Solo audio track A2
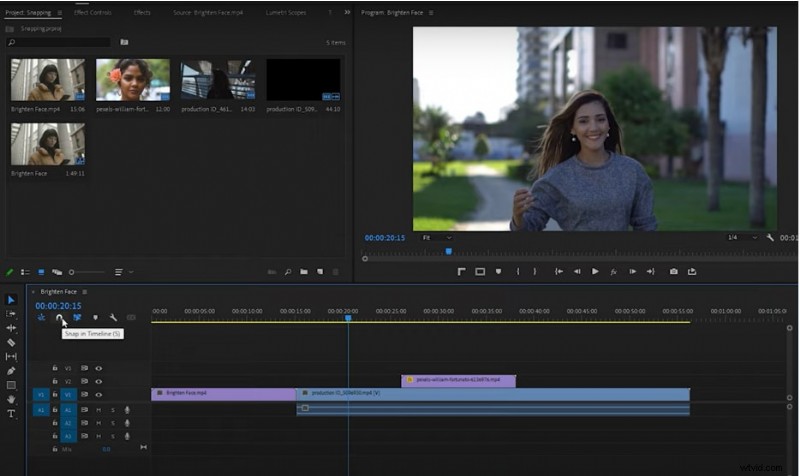The width and height of the screenshot is (800, 476). point(113,423)
